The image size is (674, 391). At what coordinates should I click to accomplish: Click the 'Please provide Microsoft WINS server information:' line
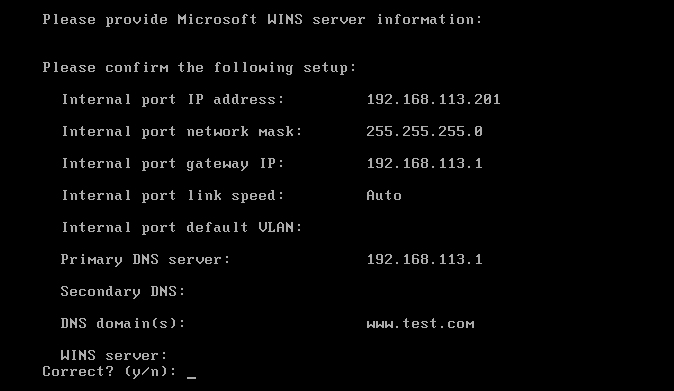click(263, 20)
